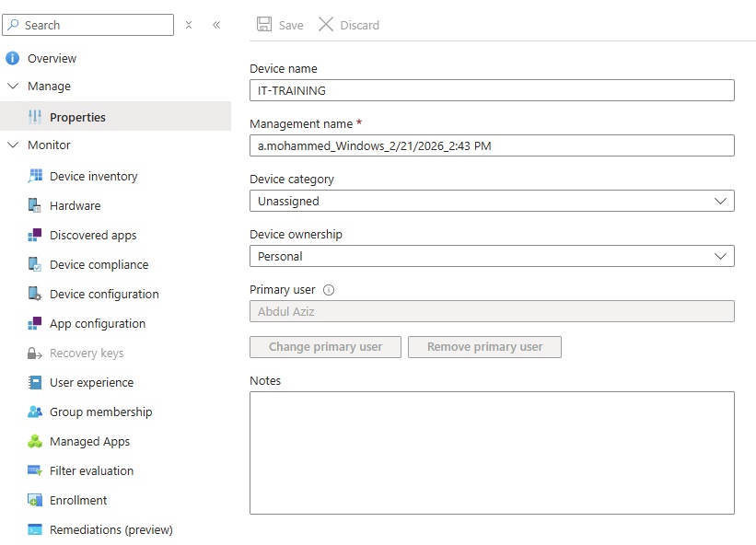Image resolution: width=756 pixels, height=545 pixels.
Task: Collapse the sidebar navigation pane
Action: (x=216, y=25)
